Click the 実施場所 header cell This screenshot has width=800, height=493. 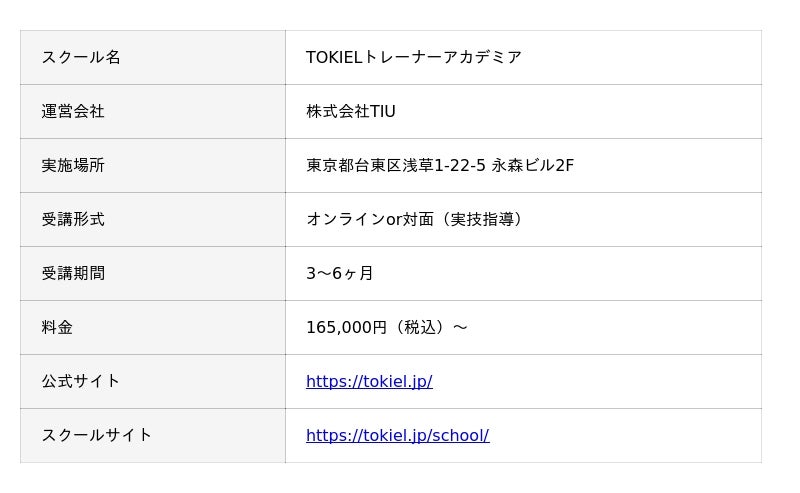click(x=73, y=165)
